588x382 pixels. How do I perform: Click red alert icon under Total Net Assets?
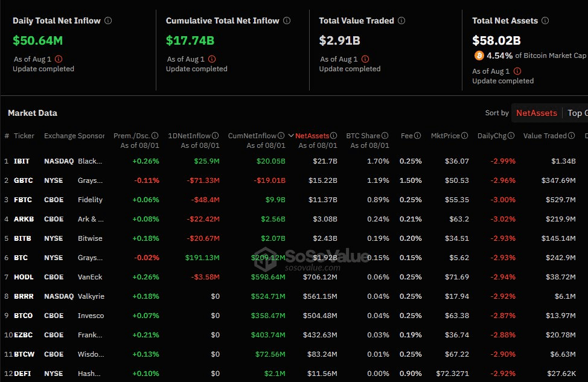(517, 71)
